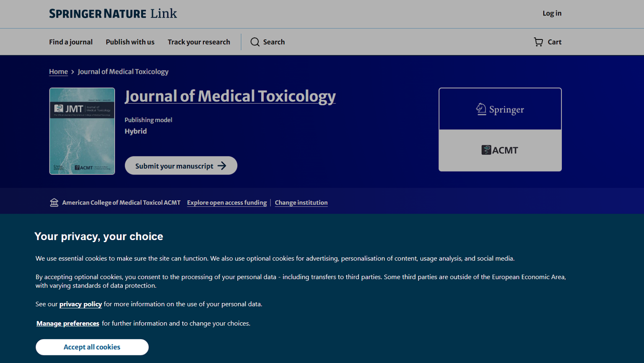Select Track your research

(199, 42)
